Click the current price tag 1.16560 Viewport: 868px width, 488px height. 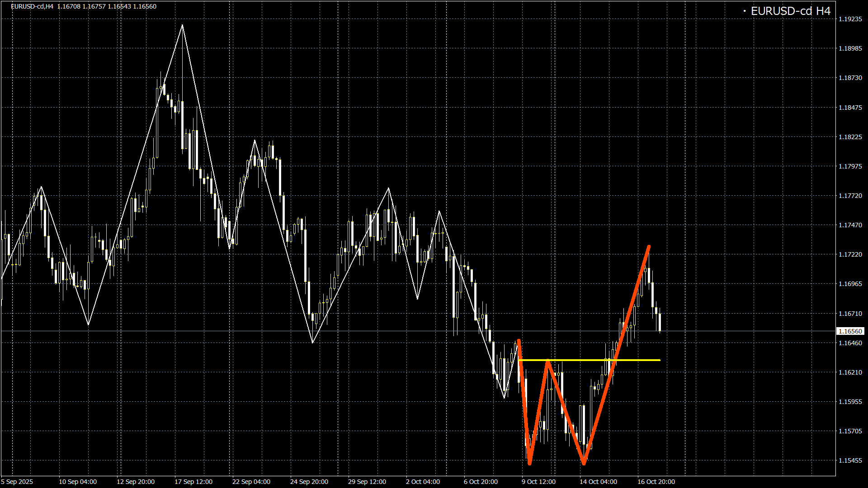tap(850, 331)
